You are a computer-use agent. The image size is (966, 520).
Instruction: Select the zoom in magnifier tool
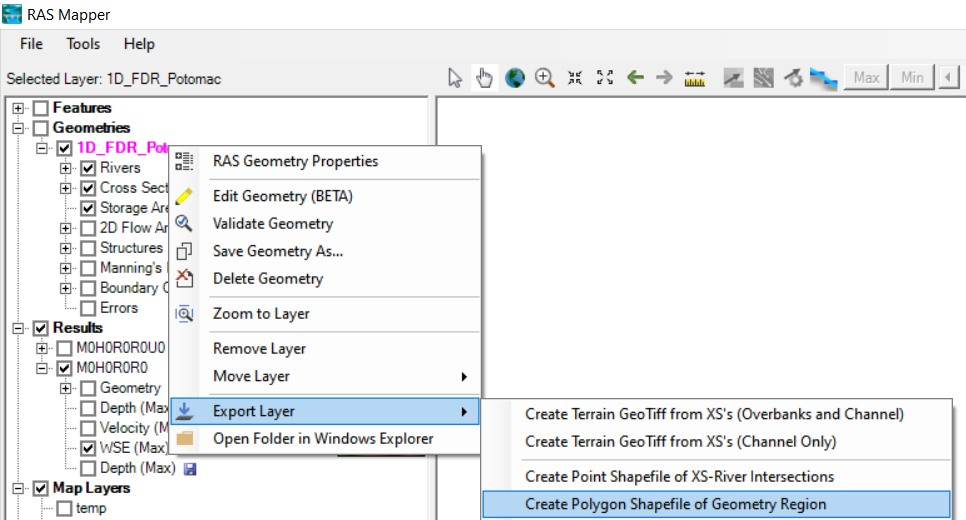pyautogui.click(x=545, y=78)
